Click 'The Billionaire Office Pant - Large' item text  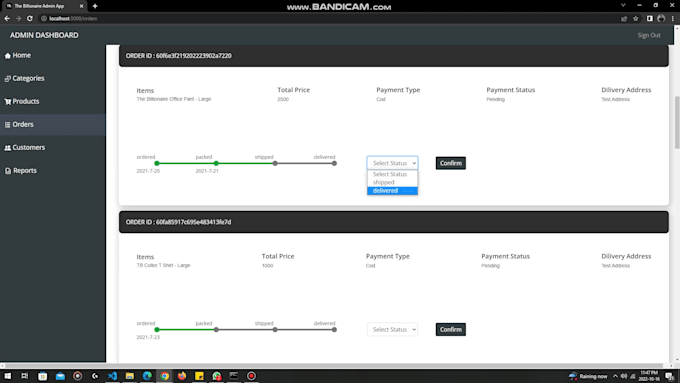174,99
